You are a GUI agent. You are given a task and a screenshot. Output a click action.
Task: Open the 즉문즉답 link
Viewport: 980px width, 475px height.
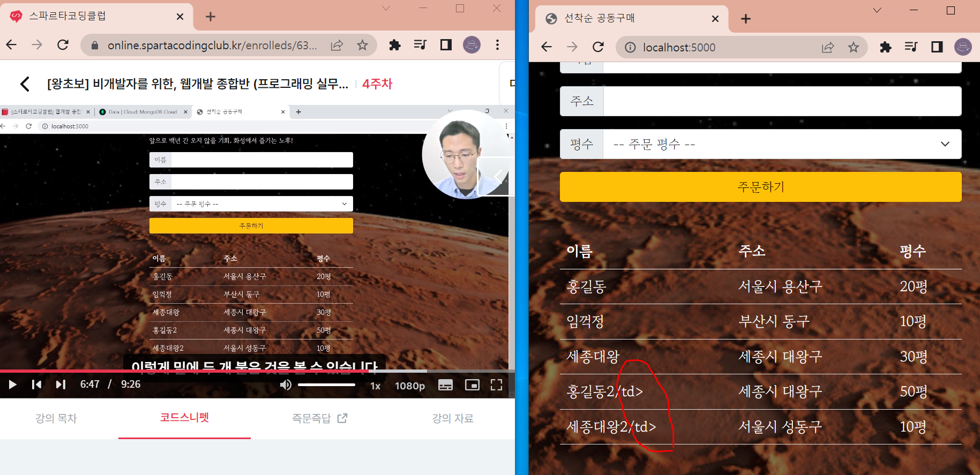tap(320, 418)
